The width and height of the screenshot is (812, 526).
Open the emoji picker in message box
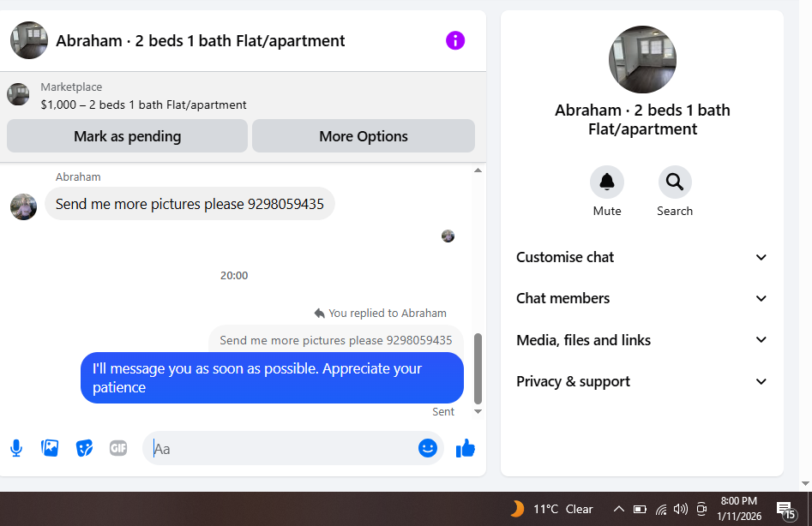(428, 448)
